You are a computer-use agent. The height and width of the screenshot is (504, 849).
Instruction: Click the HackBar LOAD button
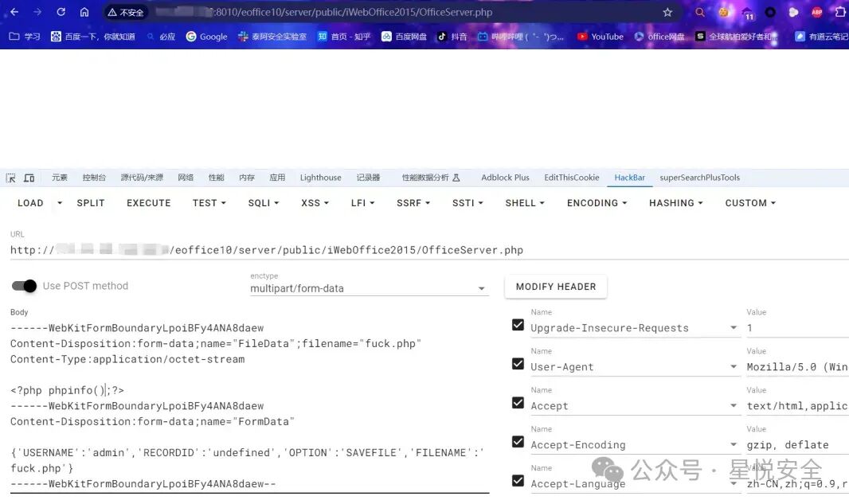[30, 203]
